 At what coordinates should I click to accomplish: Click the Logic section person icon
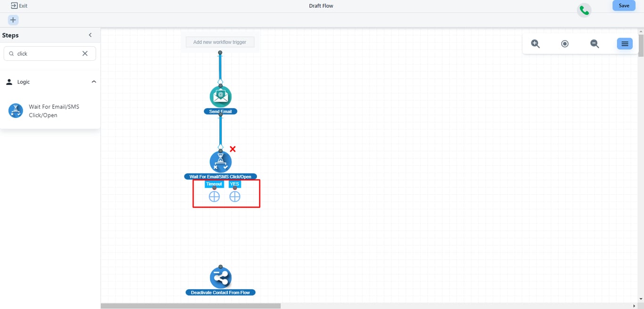point(9,82)
